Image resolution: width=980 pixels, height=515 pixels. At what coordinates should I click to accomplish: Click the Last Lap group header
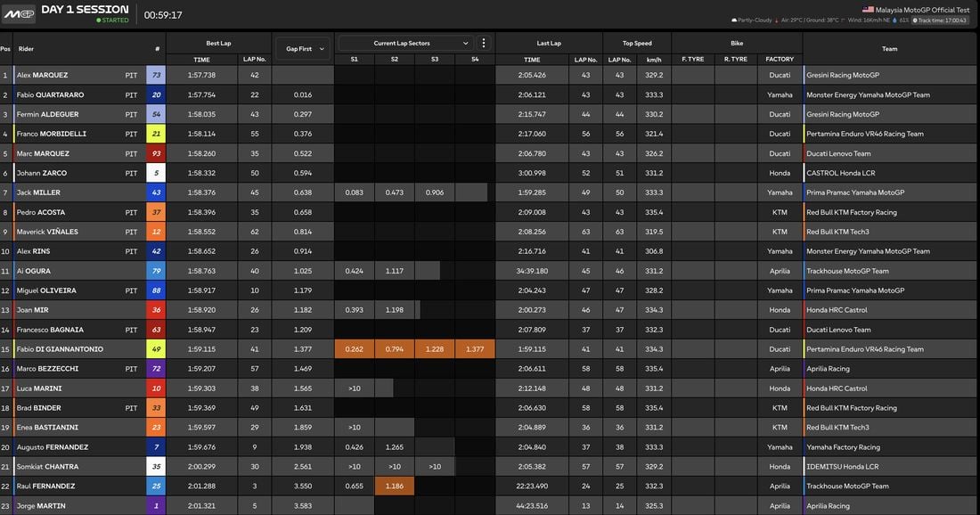(549, 43)
